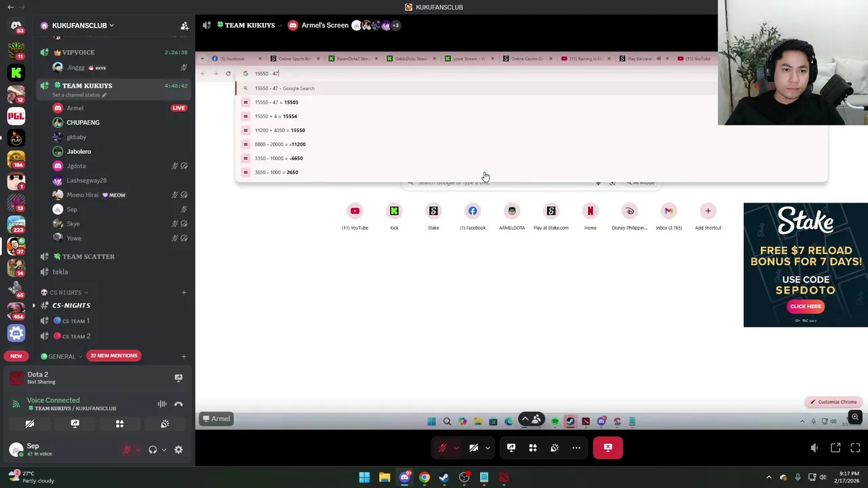Open the Discord direct messages home icon
868x488 pixels.
(x=16, y=26)
